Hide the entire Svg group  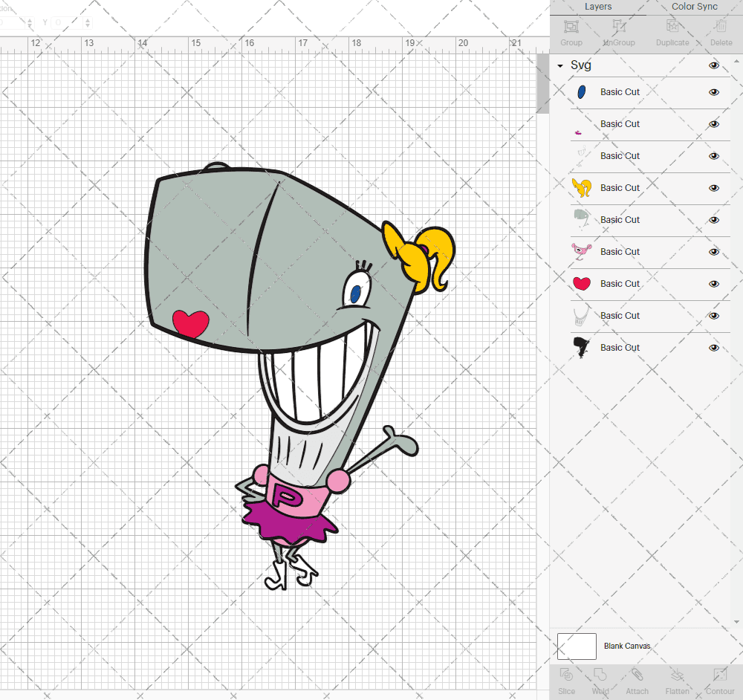pyautogui.click(x=713, y=65)
